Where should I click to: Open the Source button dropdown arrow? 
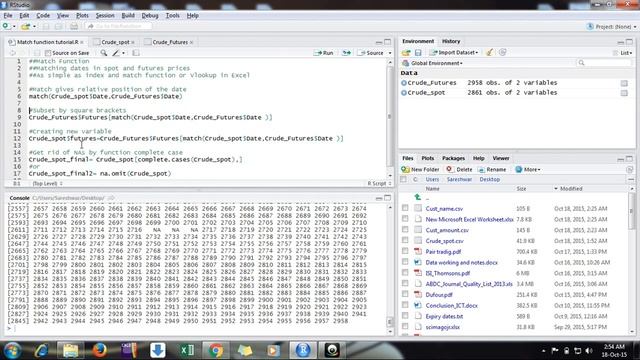click(390, 53)
